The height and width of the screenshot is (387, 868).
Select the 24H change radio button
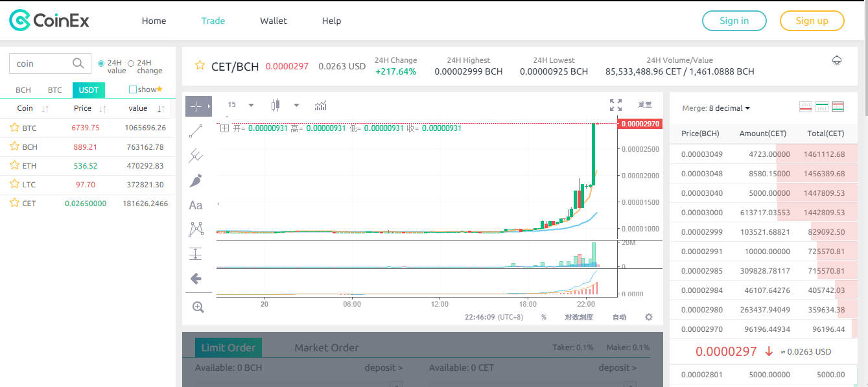tap(131, 64)
